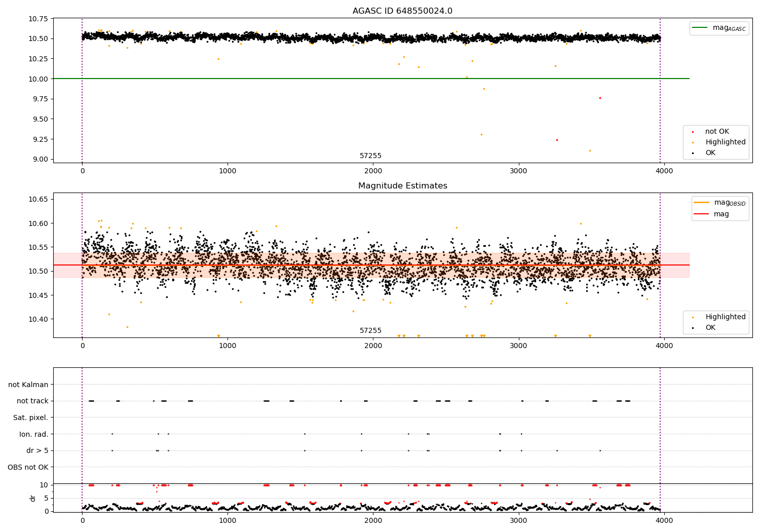Click the 10.00 y-axis tick in top plot

pyautogui.click(x=38, y=79)
